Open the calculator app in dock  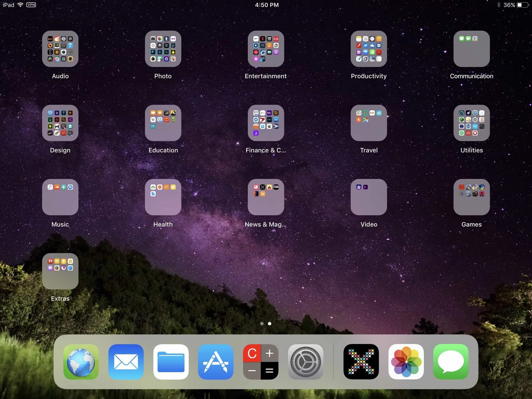coord(261,361)
